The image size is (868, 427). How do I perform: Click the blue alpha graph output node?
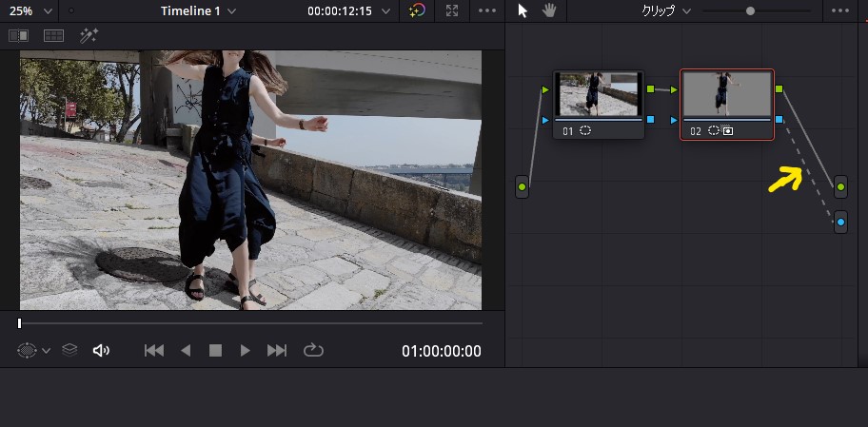[x=841, y=223]
